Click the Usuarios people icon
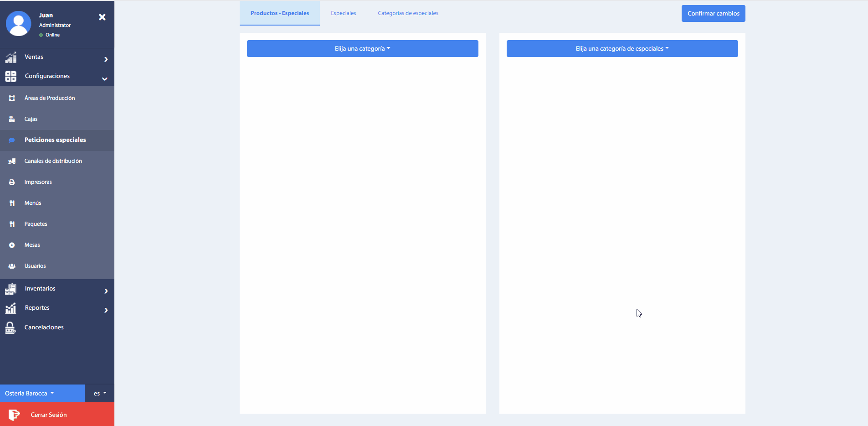This screenshot has width=868, height=426. coord(12,266)
